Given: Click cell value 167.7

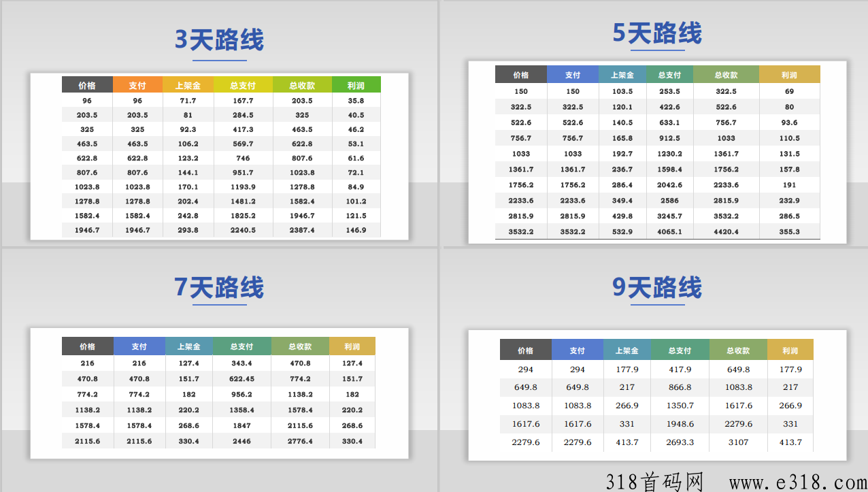Looking at the screenshot, I should point(243,101).
